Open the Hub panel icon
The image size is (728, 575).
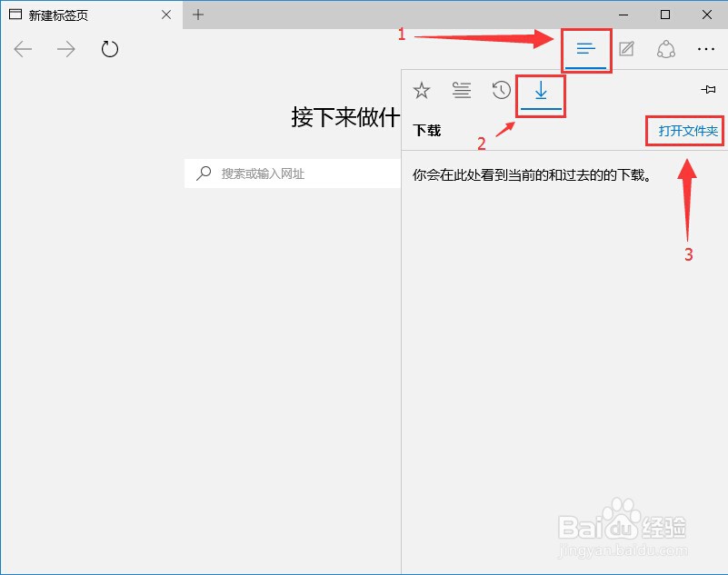586,49
